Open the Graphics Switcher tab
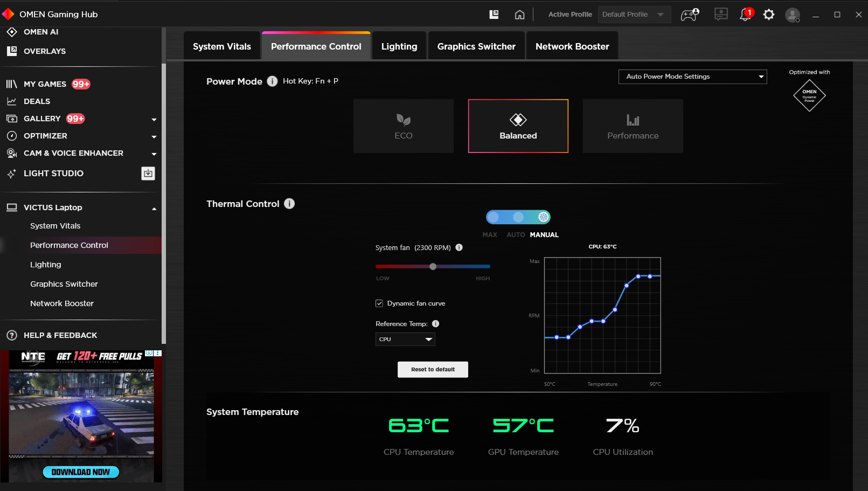The height and width of the screenshot is (491, 868). point(476,46)
